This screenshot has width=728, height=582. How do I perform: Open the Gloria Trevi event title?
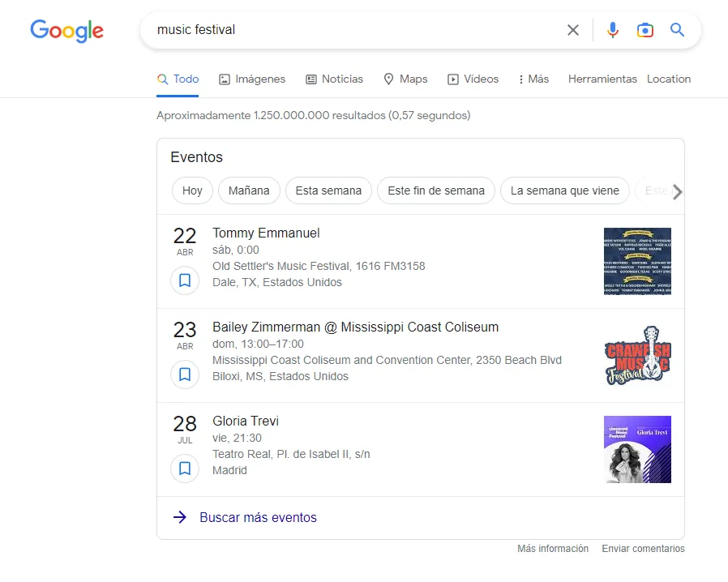[246, 421]
